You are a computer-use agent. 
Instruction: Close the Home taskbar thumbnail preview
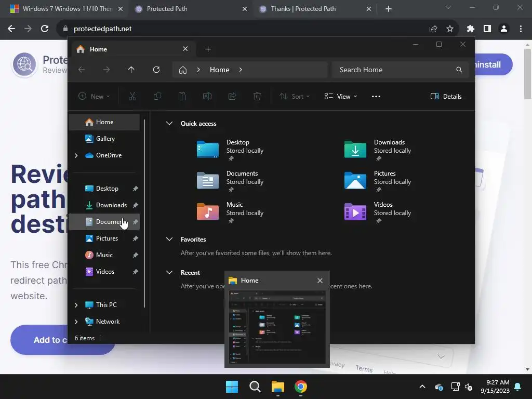point(320,281)
